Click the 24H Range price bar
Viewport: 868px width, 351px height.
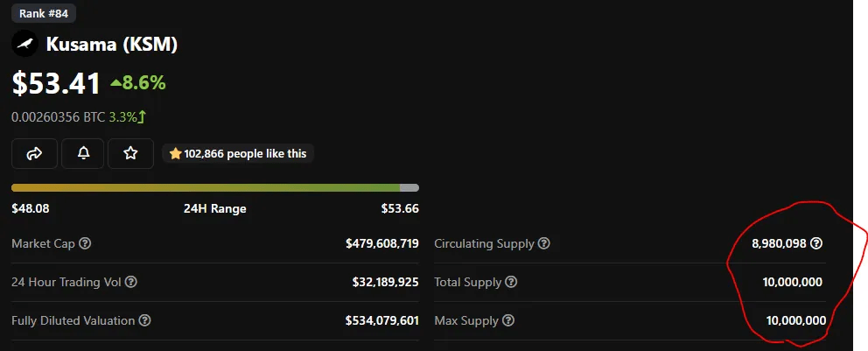[x=214, y=187]
